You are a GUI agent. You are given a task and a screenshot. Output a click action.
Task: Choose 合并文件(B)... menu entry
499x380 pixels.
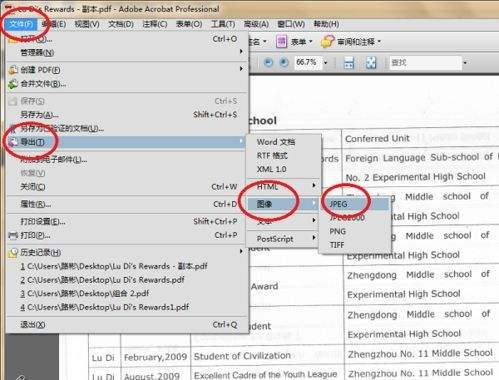(x=127, y=84)
